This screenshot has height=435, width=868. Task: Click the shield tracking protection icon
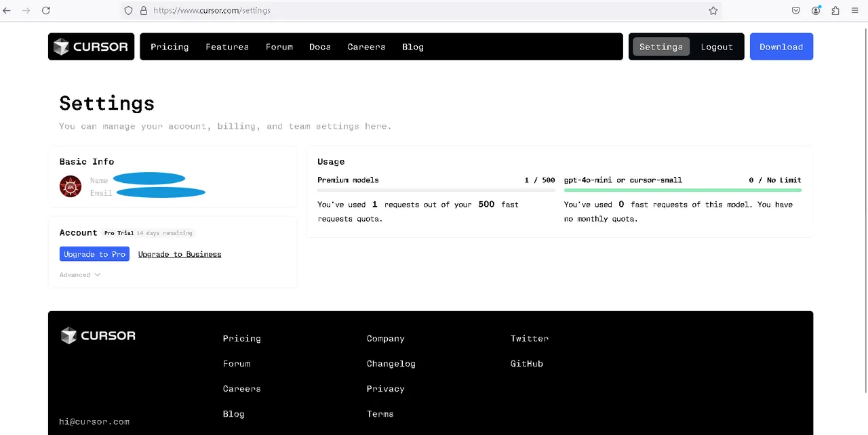(x=128, y=11)
